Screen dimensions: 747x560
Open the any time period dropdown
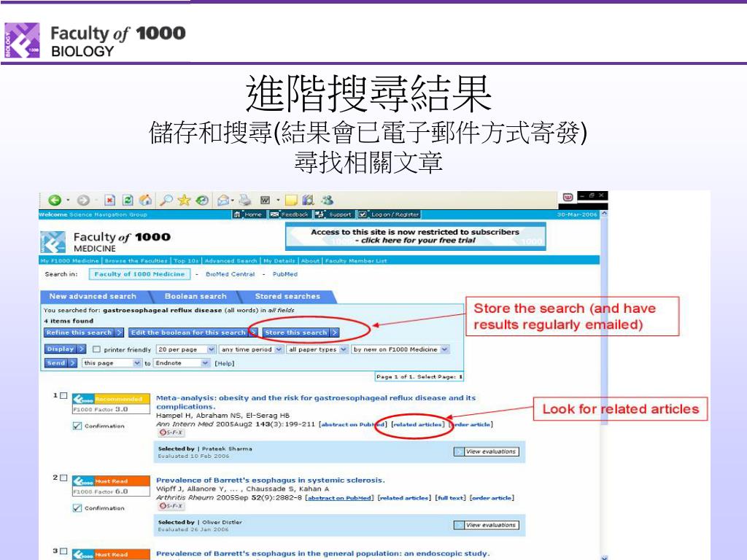[x=251, y=349]
